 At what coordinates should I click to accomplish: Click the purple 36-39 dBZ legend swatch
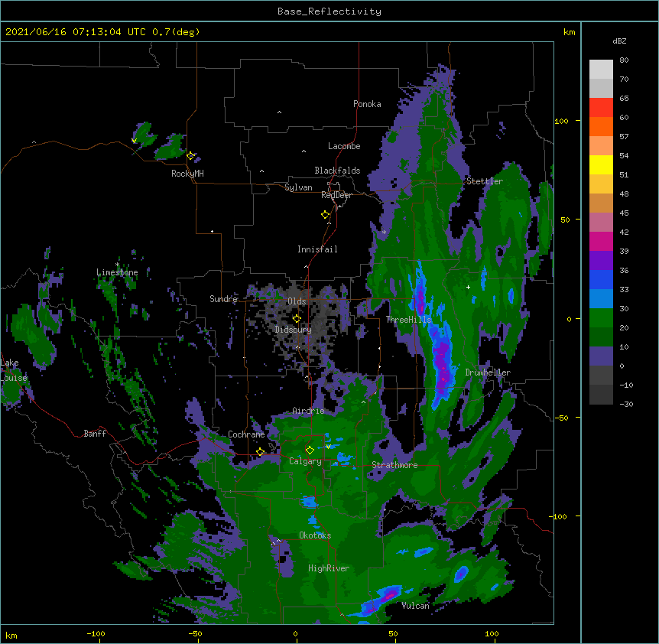click(x=601, y=260)
